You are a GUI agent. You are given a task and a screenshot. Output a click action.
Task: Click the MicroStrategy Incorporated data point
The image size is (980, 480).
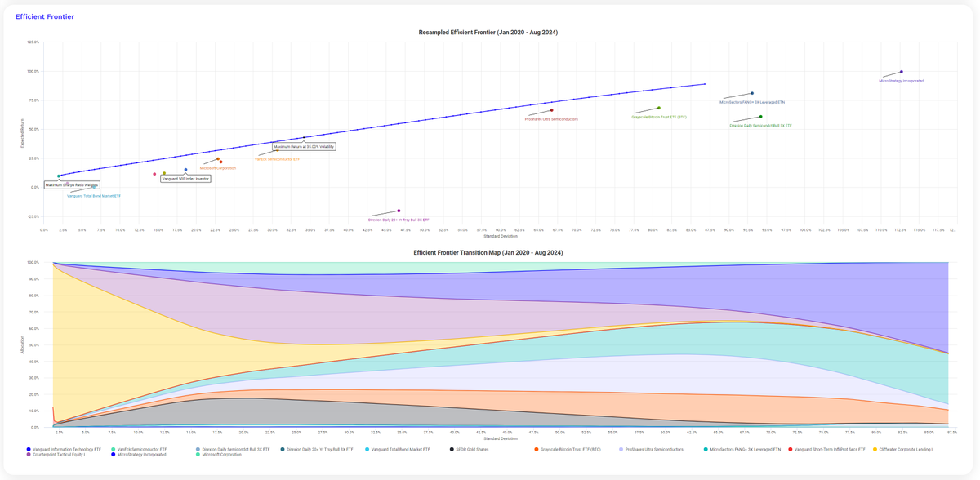pyautogui.click(x=901, y=72)
